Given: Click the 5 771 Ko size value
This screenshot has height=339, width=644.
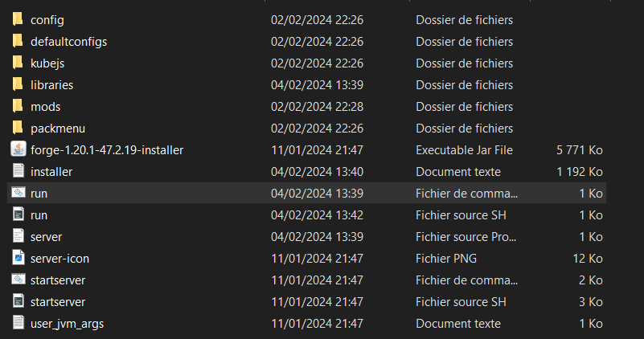Looking at the screenshot, I should coord(579,149).
